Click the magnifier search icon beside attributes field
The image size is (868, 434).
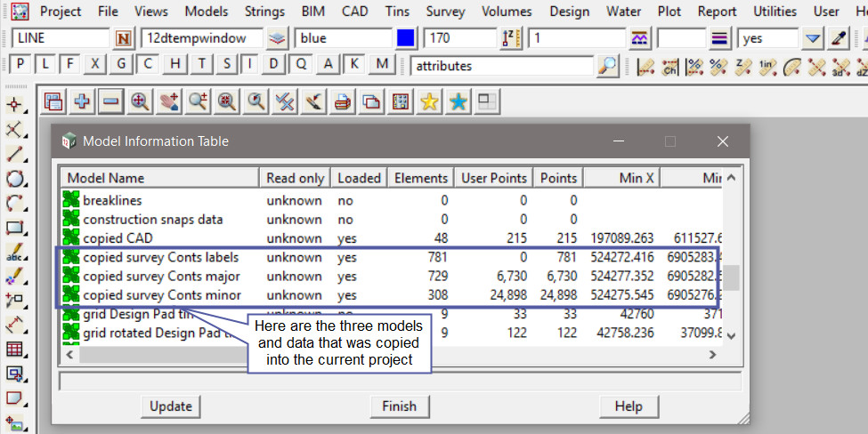click(x=608, y=66)
